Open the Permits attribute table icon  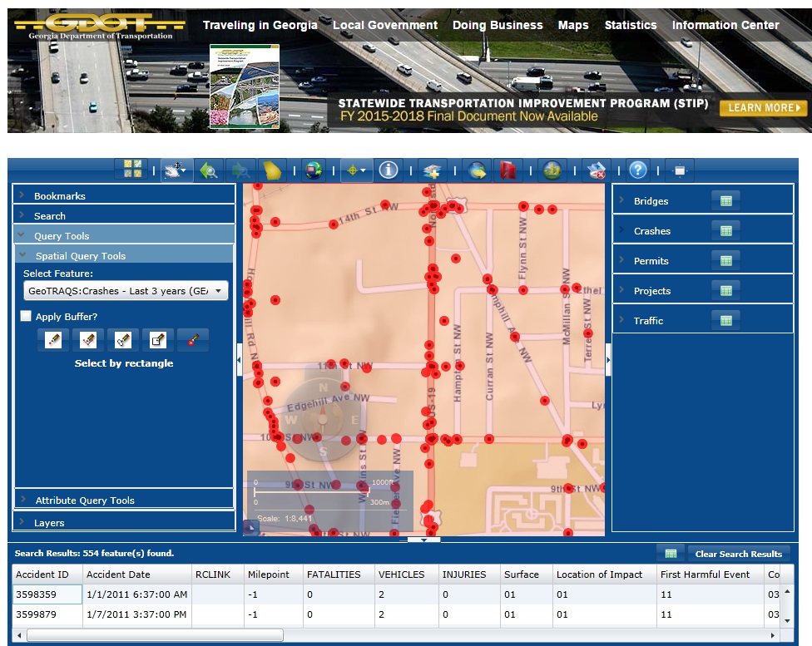coord(726,261)
